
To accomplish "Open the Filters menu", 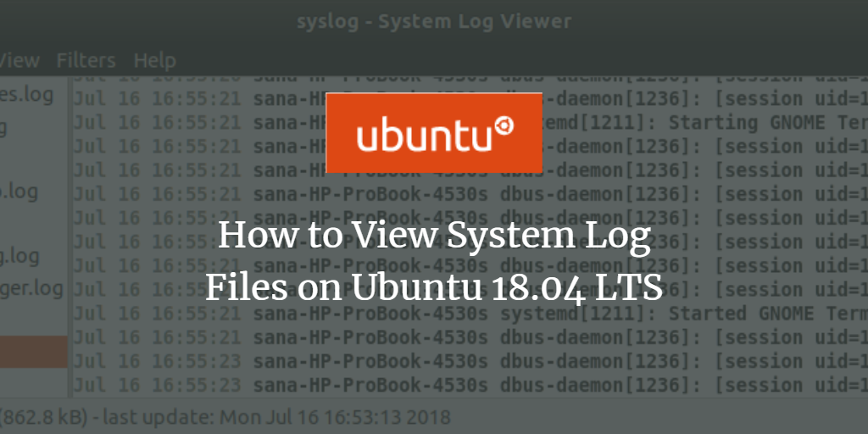I will coord(86,60).
